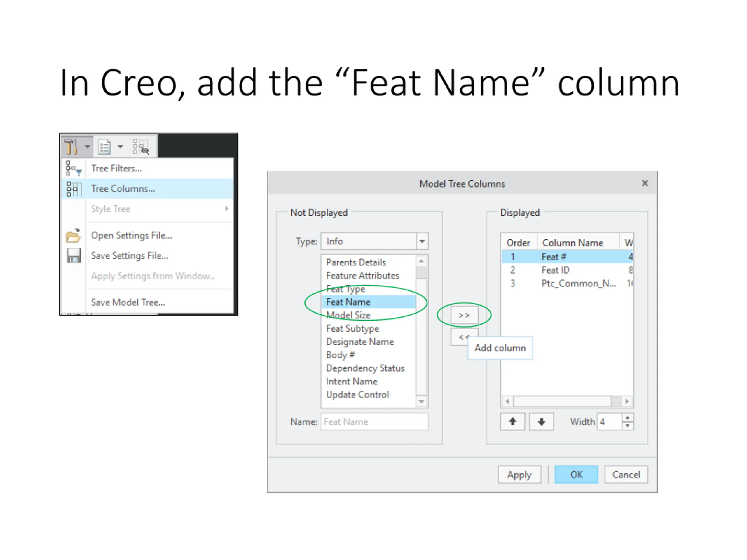This screenshot has height=560, width=747.
Task: Choose Save Model Tree menu entry
Action: (x=128, y=302)
